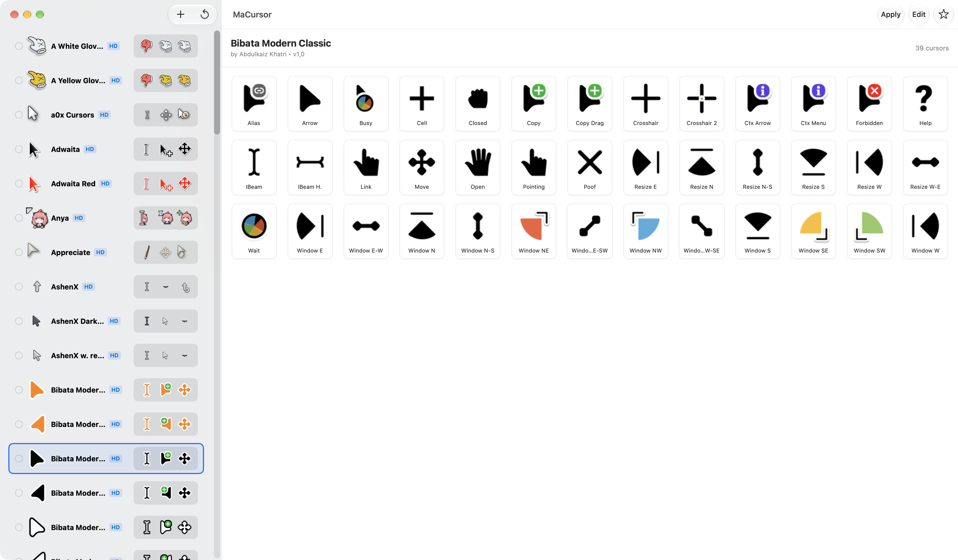Select the Copy Drag cursor tile
The image size is (958, 560).
[x=590, y=104]
